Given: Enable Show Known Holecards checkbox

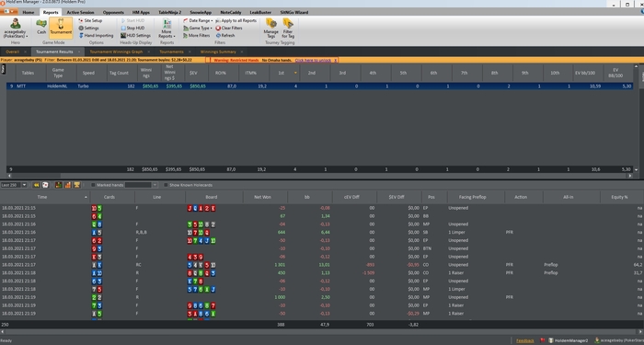Looking at the screenshot, I should [x=166, y=185].
